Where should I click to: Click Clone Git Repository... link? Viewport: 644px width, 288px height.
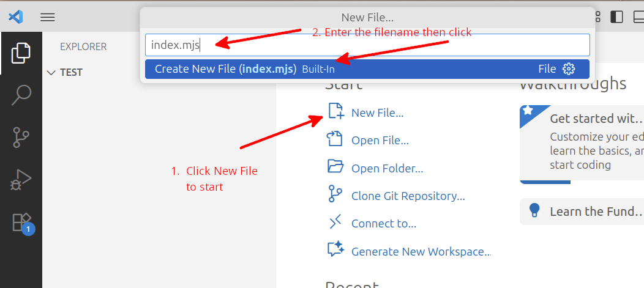point(408,196)
